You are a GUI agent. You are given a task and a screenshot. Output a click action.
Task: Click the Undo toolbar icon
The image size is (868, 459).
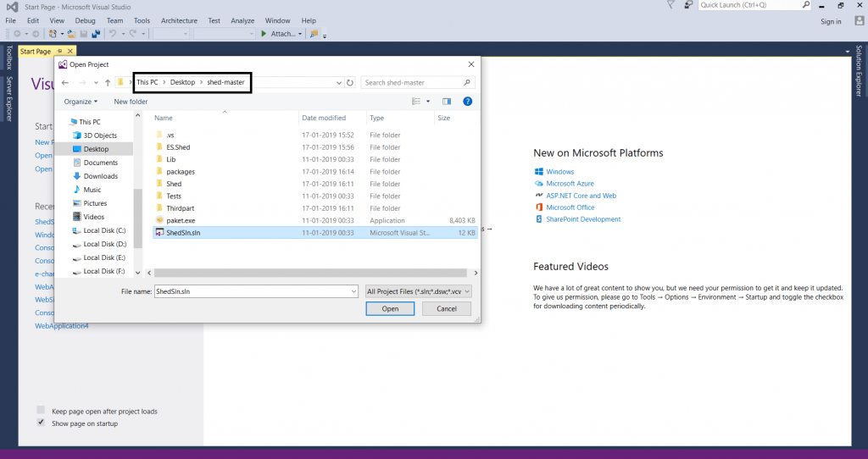[x=113, y=34]
